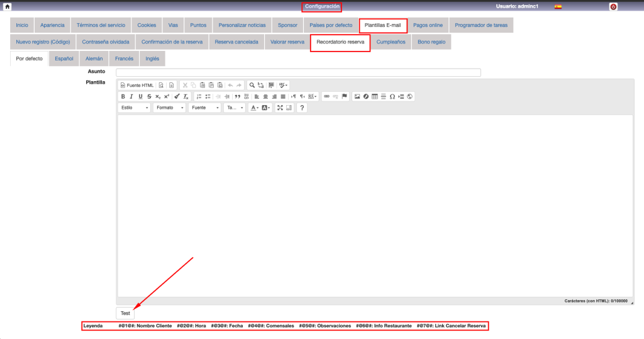
Task: Click the insert link icon
Action: click(x=326, y=96)
